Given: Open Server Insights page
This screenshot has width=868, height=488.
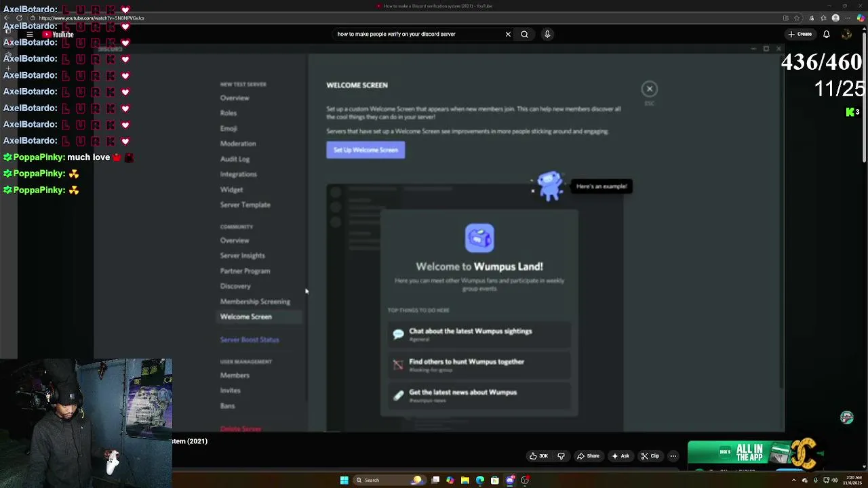Looking at the screenshot, I should point(242,256).
